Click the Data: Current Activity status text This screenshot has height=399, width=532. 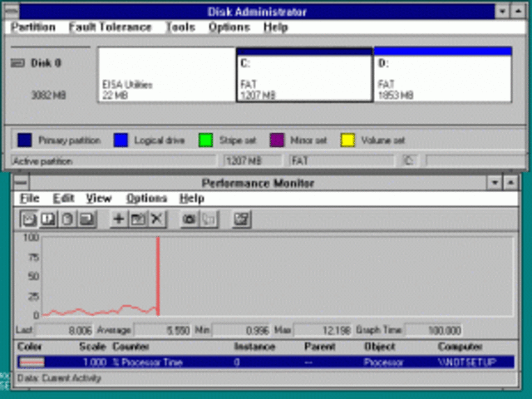(59, 378)
